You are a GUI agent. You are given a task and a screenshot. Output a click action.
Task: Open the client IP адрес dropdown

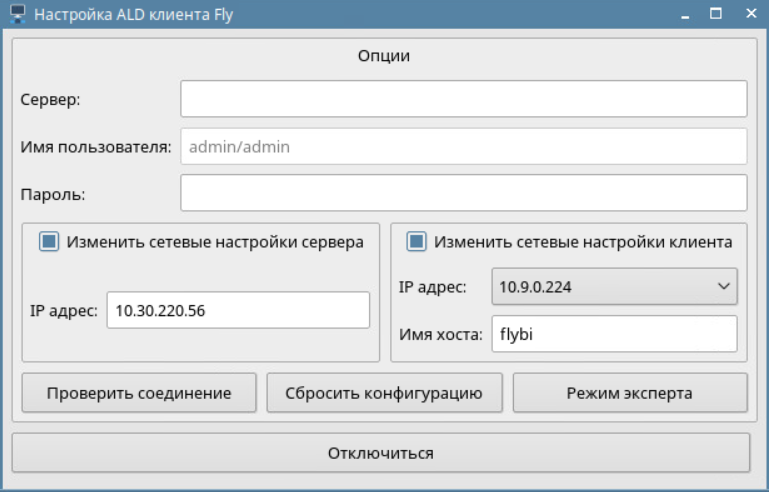pyautogui.click(x=613, y=287)
